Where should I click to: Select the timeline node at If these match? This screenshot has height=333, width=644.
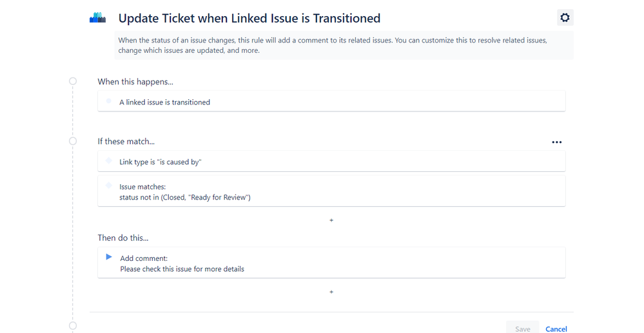tap(73, 141)
